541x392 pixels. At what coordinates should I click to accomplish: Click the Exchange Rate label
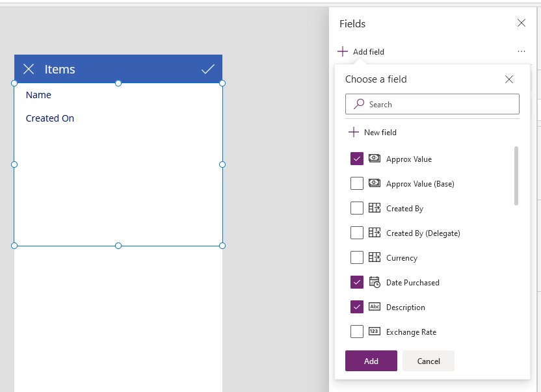411,332
